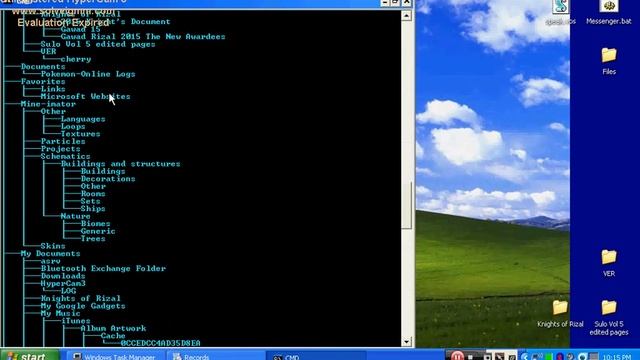The image size is (640, 360).
Task: Click the 'Projects' entry in the tree
Action: (60, 149)
